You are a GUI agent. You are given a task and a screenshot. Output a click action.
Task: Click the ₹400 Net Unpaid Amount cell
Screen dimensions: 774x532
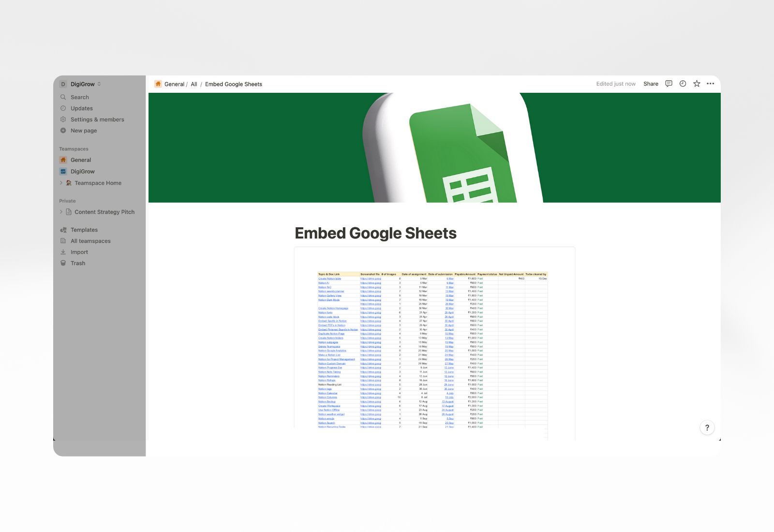coord(521,279)
